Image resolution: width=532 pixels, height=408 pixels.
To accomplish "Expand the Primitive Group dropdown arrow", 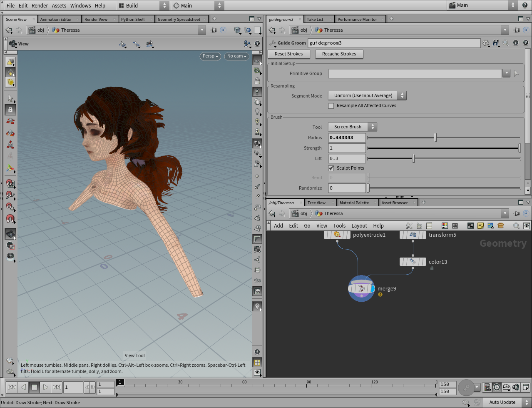I will coord(506,73).
